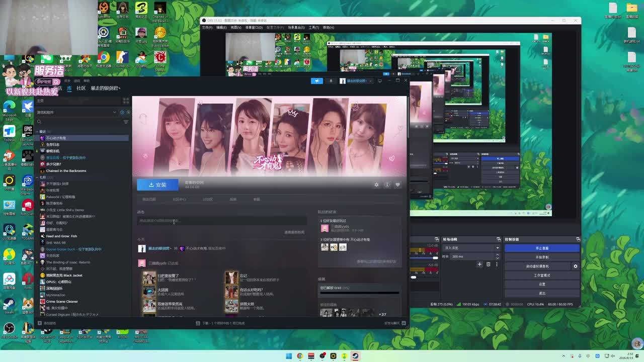Click 启动虚拟摄像机 in OBS controls
This screenshot has height=362, width=644.
(x=538, y=266)
